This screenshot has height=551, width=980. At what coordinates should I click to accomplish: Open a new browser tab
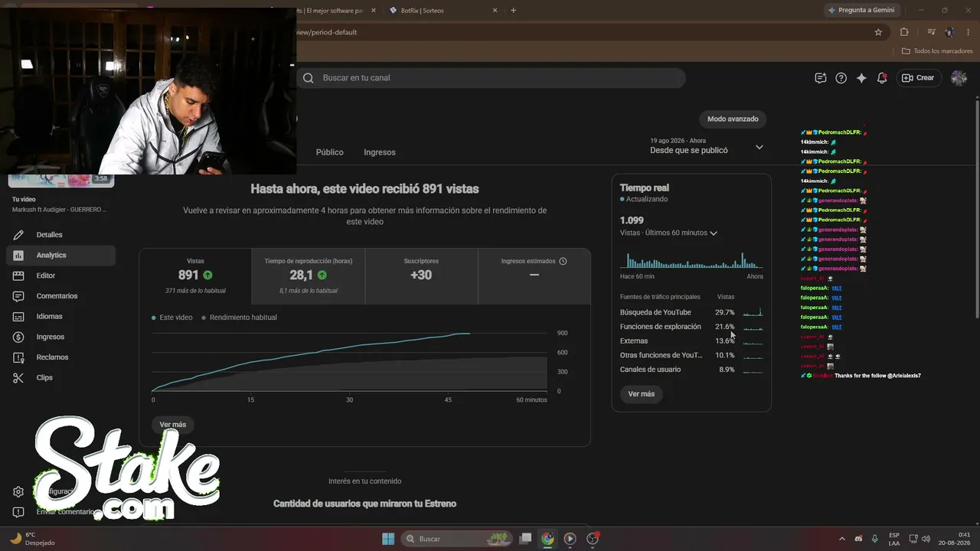[513, 11]
